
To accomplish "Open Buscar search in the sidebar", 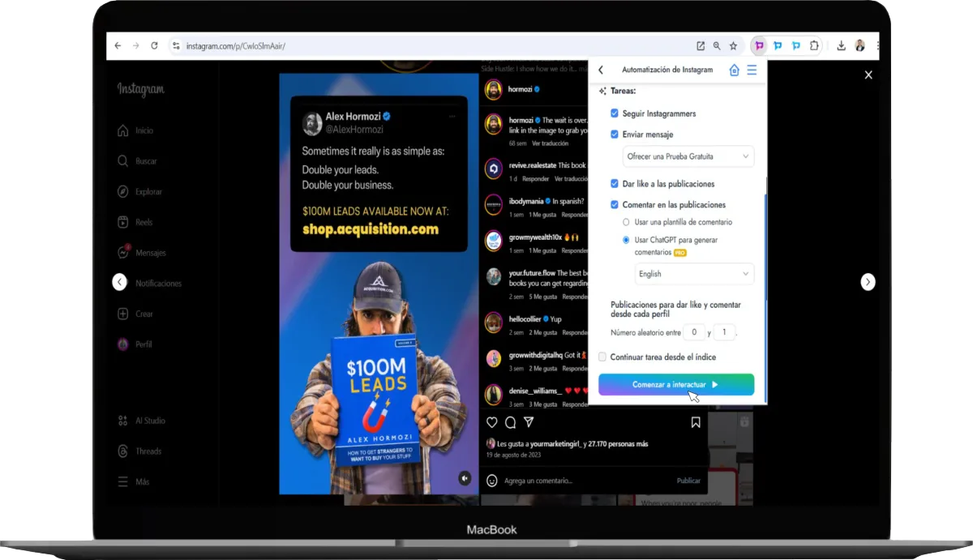I will (x=136, y=161).
